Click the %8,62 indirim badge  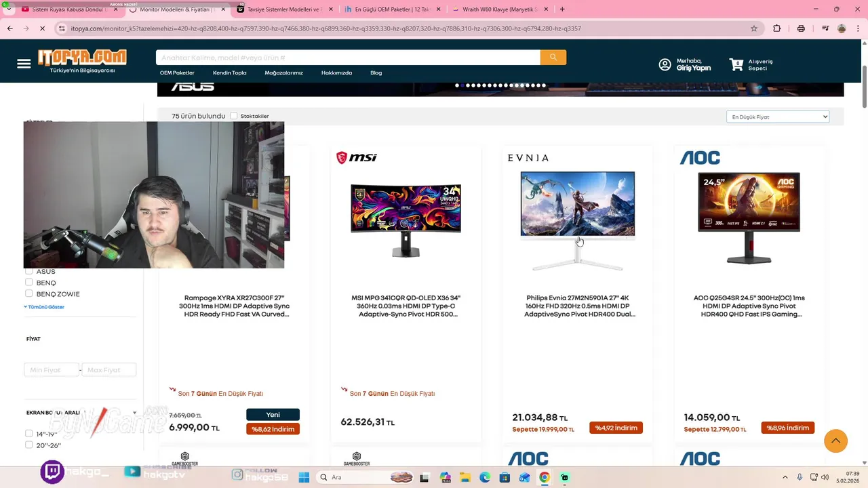273,429
